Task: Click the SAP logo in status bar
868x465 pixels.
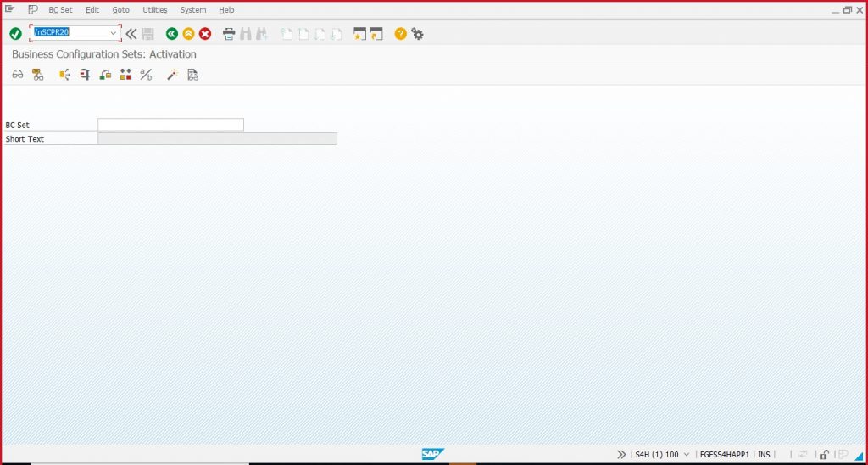Action: 433,455
